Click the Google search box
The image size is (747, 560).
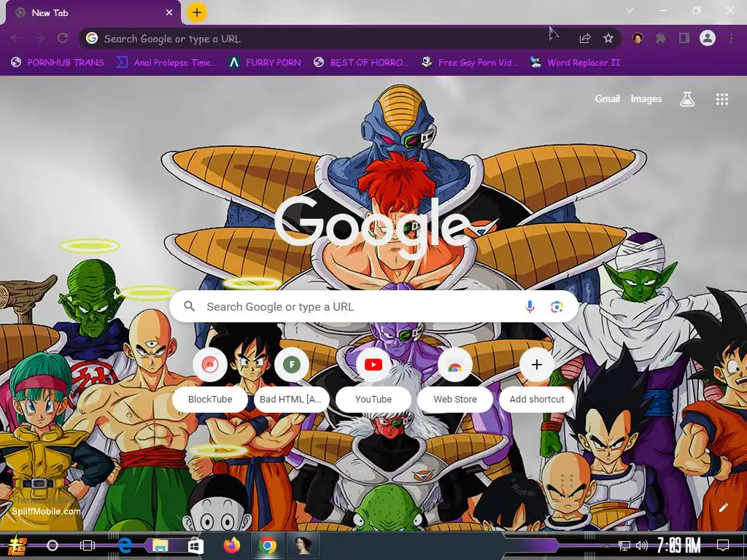pyautogui.click(x=374, y=307)
